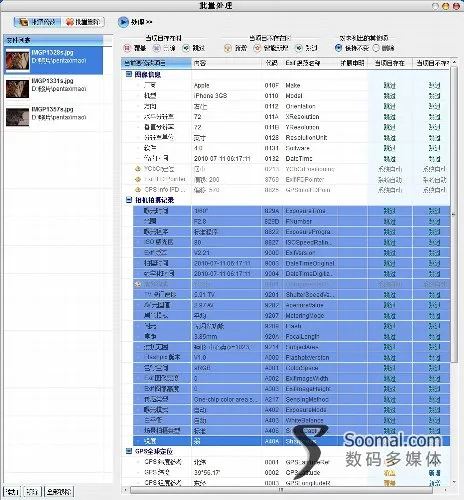Select the 保持不变 radio button

point(338,48)
